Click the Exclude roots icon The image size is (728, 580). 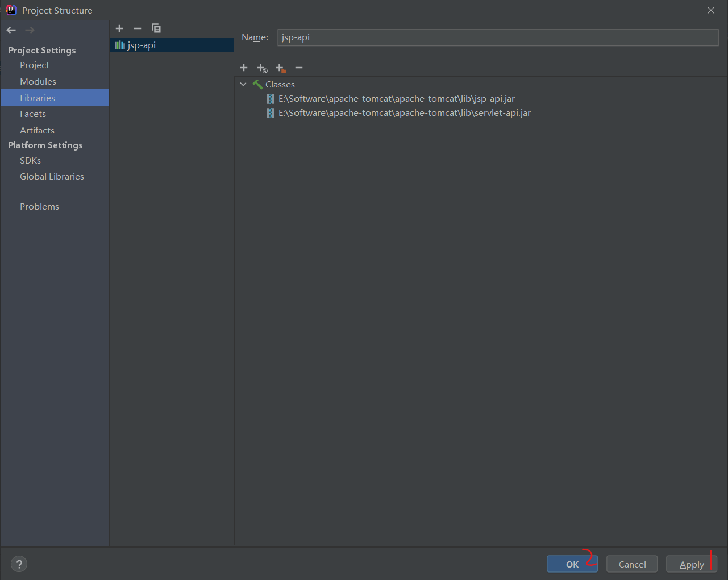coord(281,68)
